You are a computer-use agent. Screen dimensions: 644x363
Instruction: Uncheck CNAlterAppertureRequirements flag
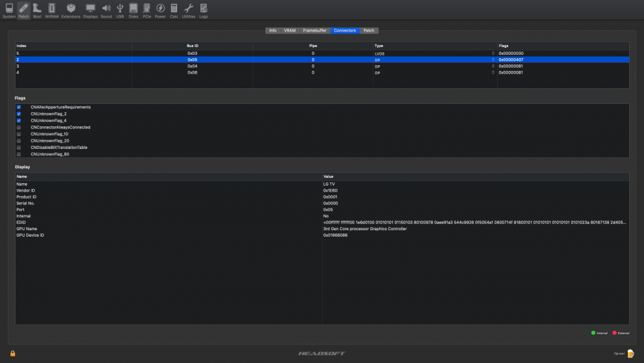click(x=19, y=107)
